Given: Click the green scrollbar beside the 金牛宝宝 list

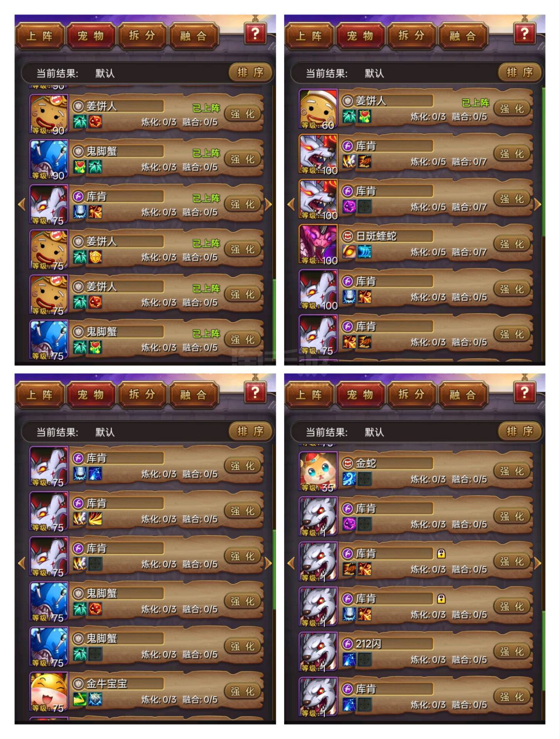Looking at the screenshot, I should (274, 570).
